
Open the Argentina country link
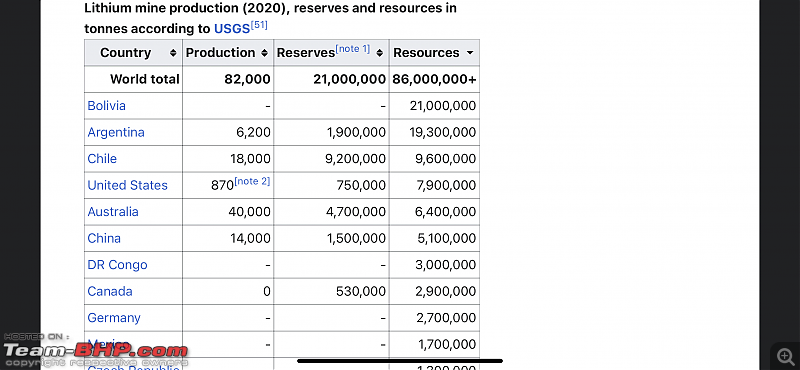point(116,132)
